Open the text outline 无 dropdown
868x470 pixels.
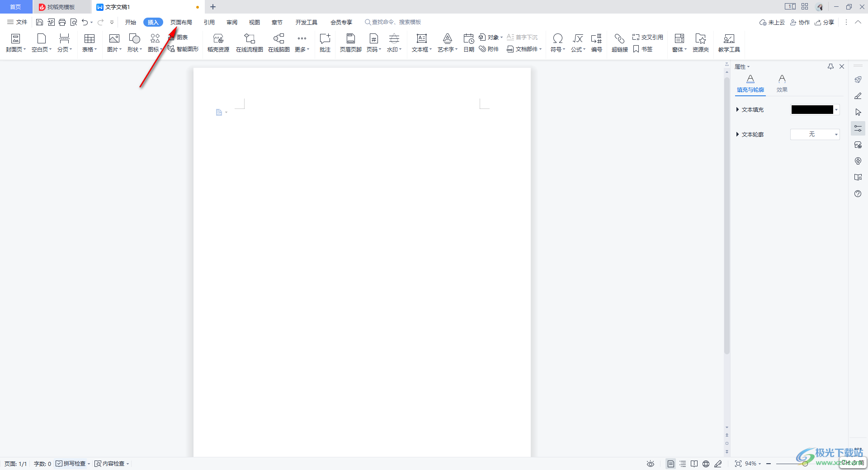click(x=815, y=134)
